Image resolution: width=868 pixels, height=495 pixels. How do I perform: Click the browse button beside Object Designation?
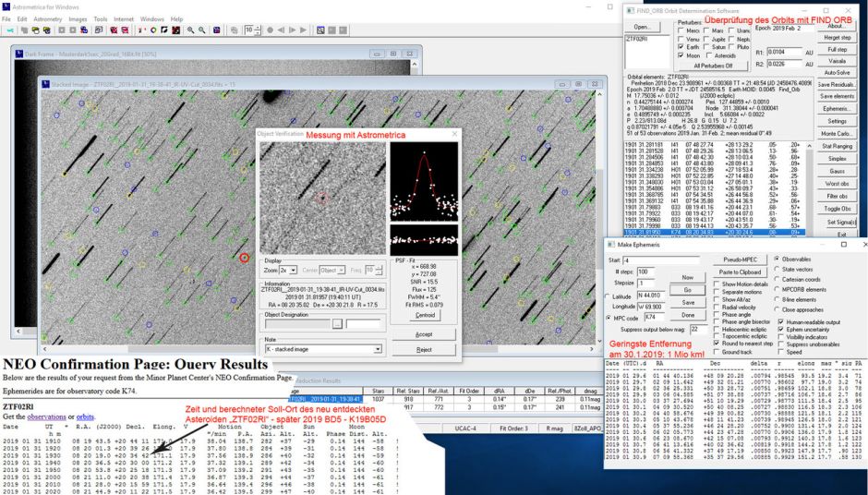pyautogui.click(x=338, y=324)
